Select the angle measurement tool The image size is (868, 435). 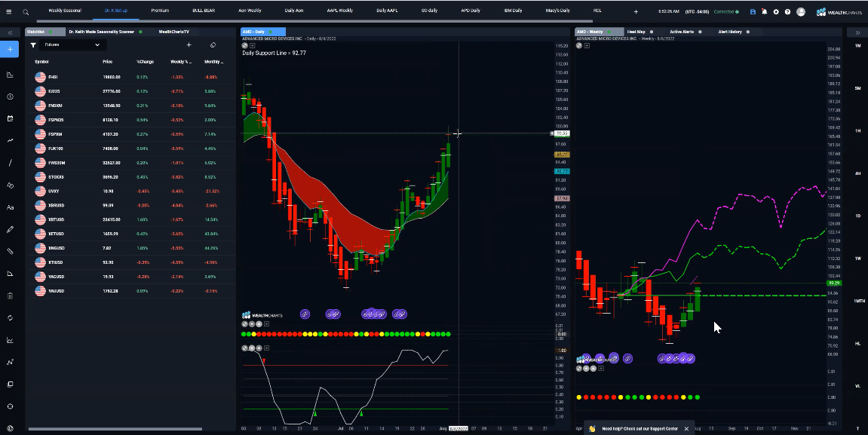[10, 274]
